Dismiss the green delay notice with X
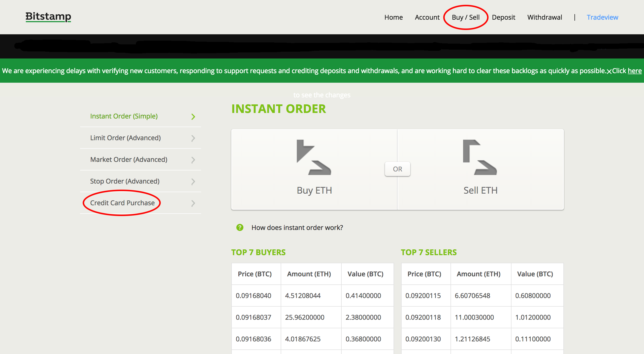Screen dimensions: 644x354 click(609, 71)
